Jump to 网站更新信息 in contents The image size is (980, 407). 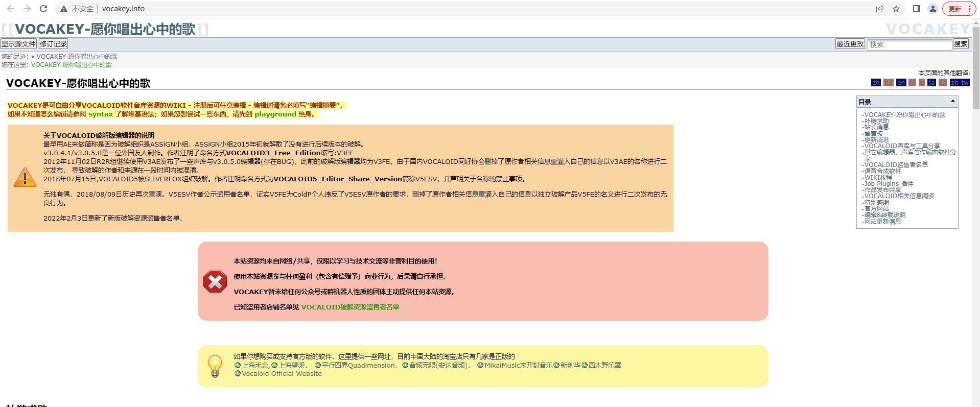[883, 222]
